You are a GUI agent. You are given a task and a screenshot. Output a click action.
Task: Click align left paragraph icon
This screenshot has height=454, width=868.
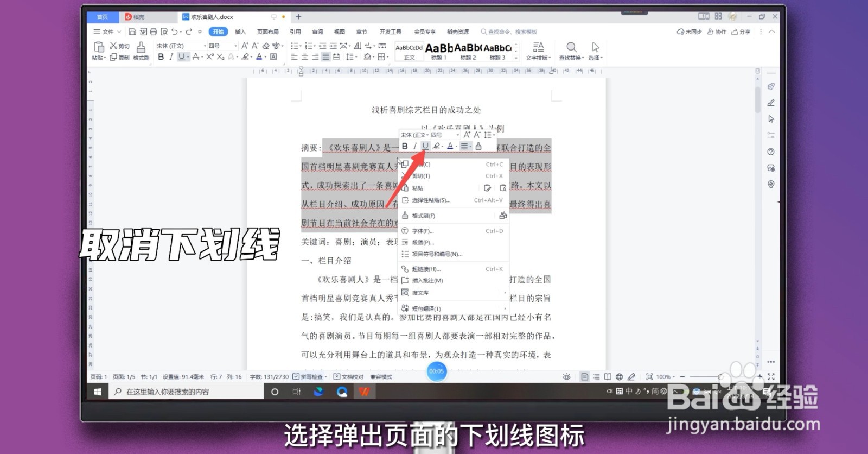tap(294, 56)
